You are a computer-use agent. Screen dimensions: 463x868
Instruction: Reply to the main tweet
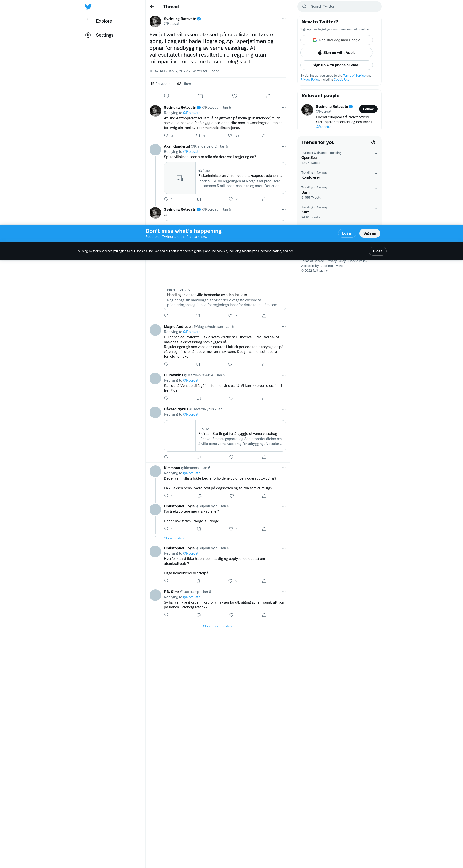pos(167,96)
